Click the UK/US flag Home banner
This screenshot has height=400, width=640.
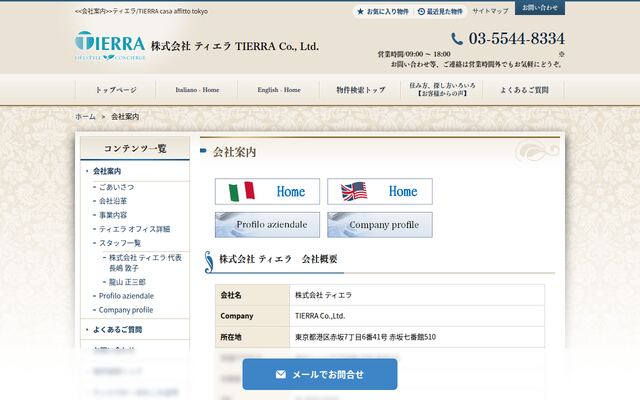(380, 191)
